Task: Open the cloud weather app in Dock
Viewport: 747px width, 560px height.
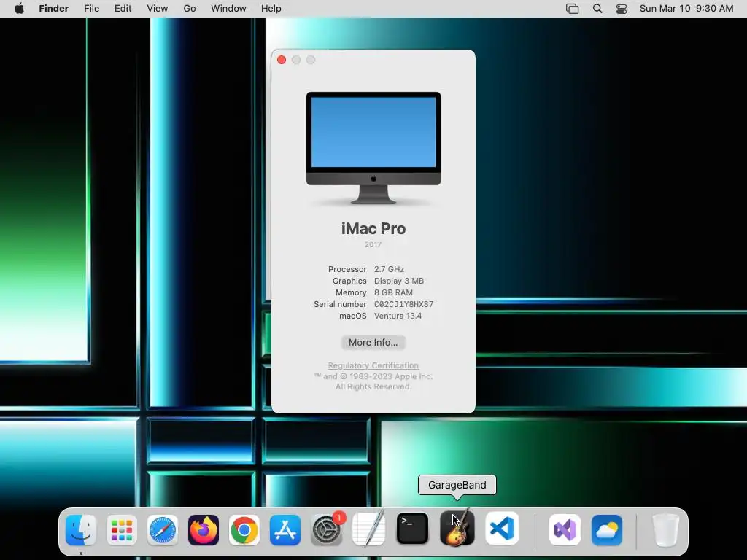Action: pos(606,529)
